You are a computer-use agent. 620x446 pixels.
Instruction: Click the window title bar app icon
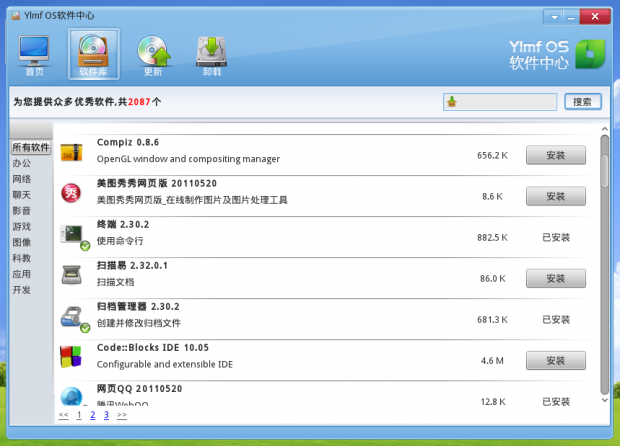(16, 16)
